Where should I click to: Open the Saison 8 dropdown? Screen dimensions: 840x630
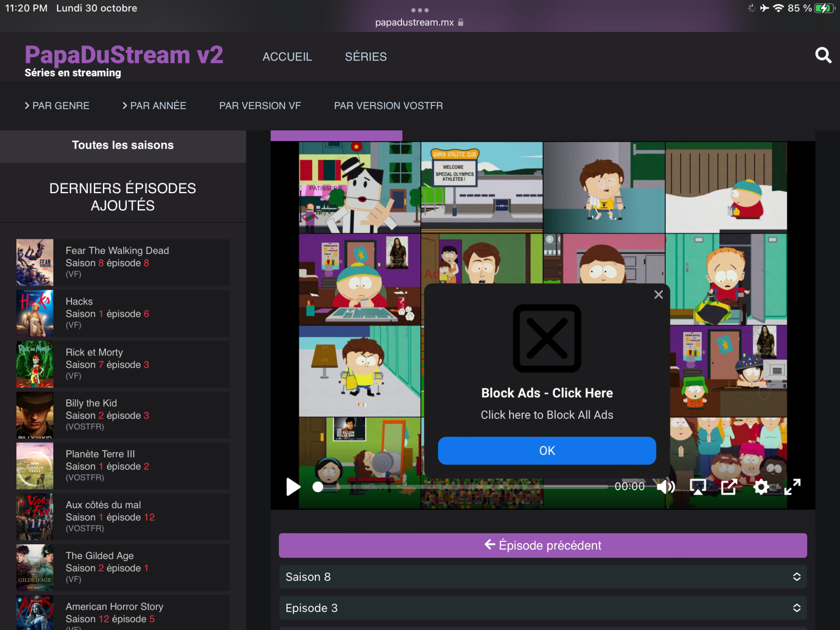coord(543,577)
